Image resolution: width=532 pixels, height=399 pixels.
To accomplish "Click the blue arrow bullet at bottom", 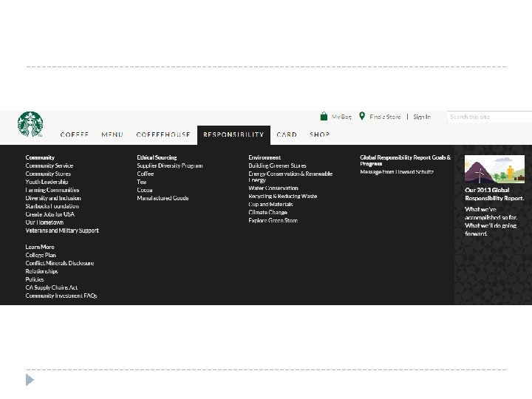I will (30, 380).
